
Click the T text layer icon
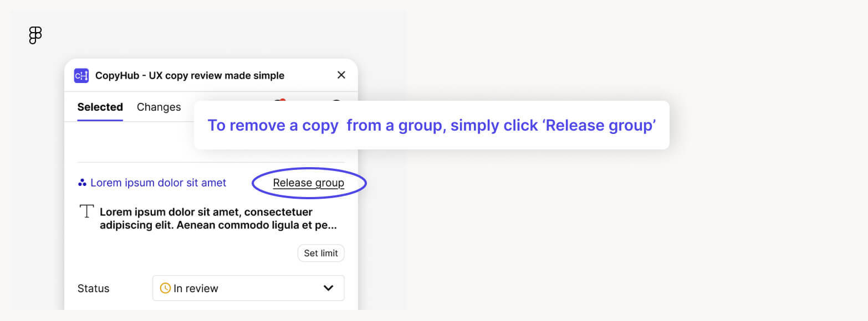pos(86,211)
